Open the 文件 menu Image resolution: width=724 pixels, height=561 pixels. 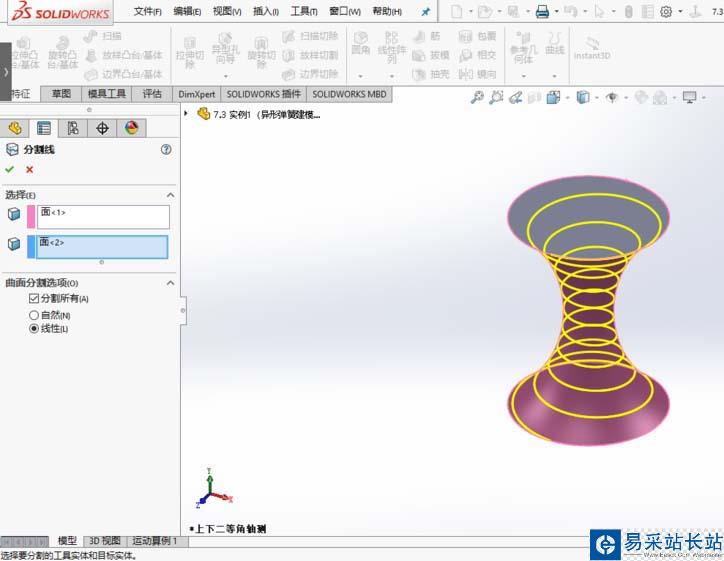147,11
